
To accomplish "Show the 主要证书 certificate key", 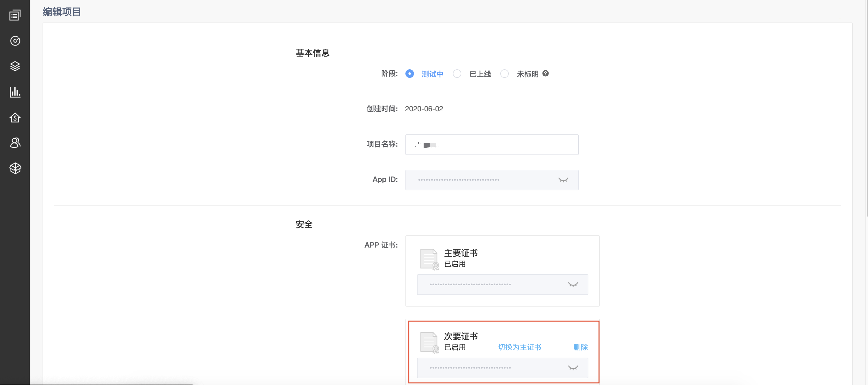I will (x=573, y=284).
